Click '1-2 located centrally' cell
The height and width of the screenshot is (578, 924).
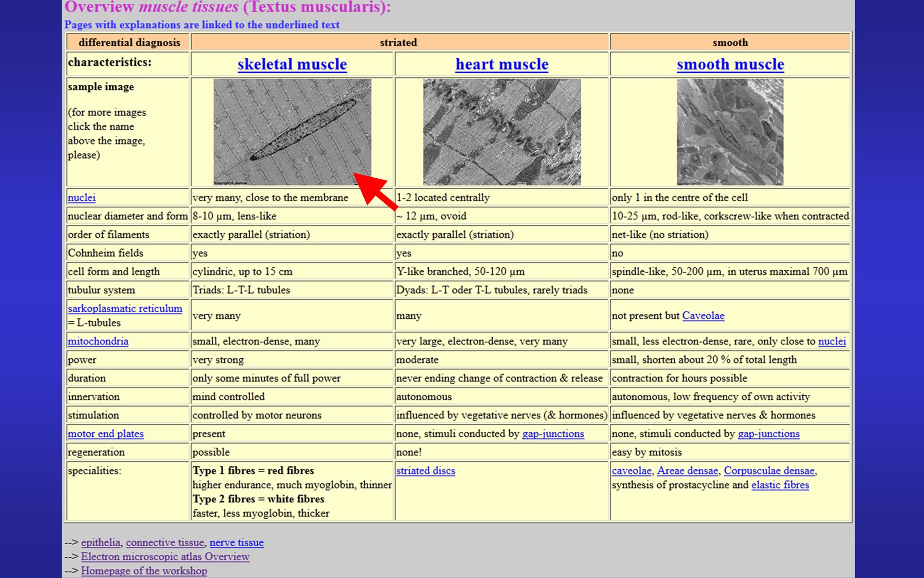click(502, 197)
